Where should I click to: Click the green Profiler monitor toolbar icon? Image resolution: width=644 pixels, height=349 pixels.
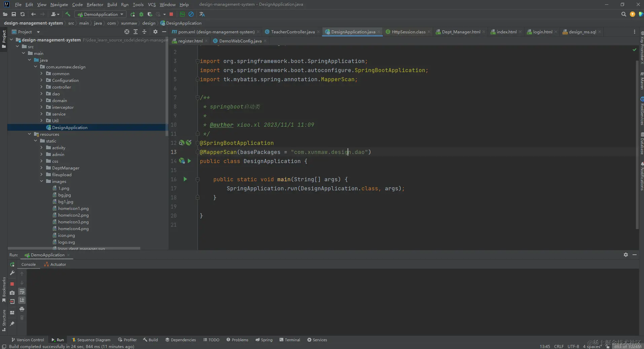(x=182, y=14)
